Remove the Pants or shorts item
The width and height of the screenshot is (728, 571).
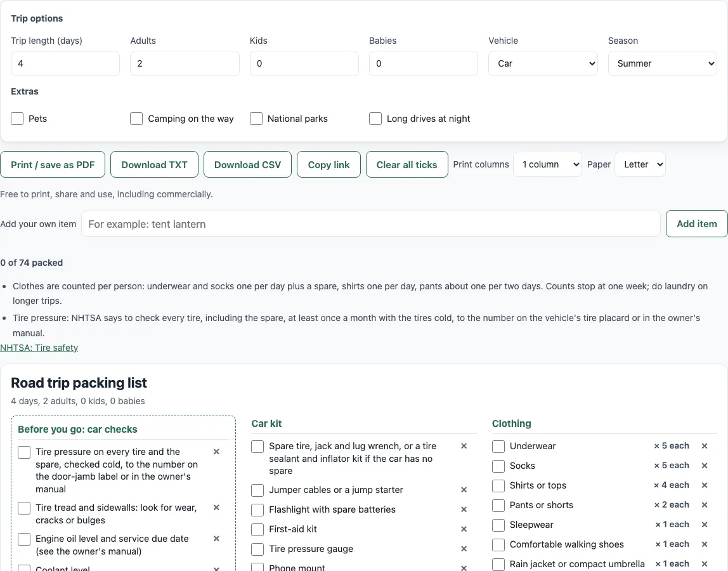point(705,505)
